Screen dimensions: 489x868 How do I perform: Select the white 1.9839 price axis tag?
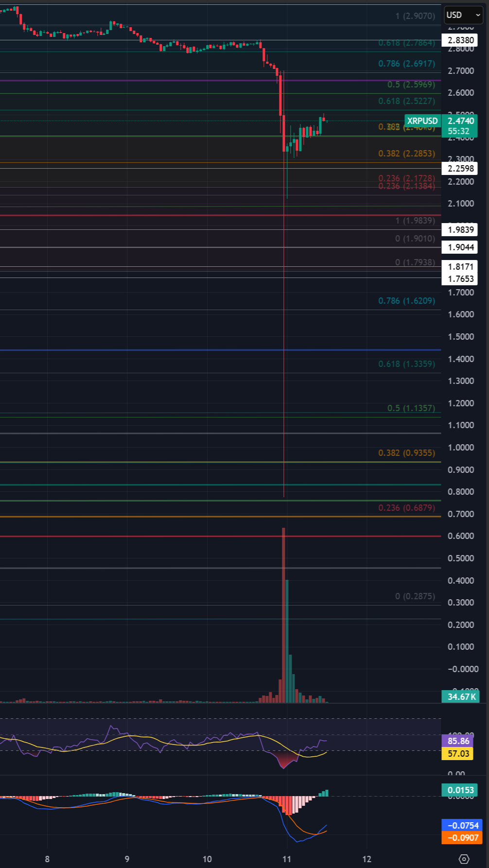460,230
